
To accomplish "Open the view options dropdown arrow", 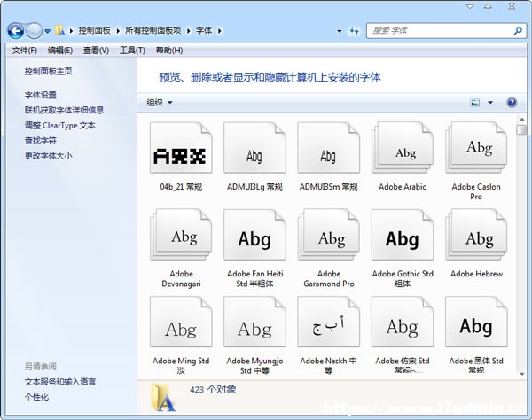I will click(490, 103).
